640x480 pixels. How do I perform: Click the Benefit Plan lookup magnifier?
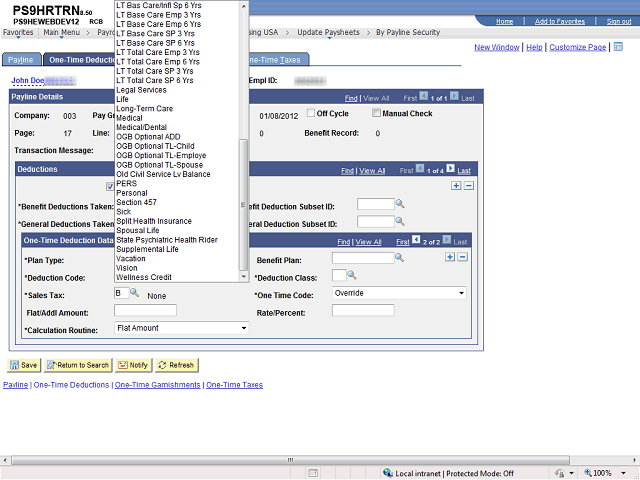tap(399, 258)
